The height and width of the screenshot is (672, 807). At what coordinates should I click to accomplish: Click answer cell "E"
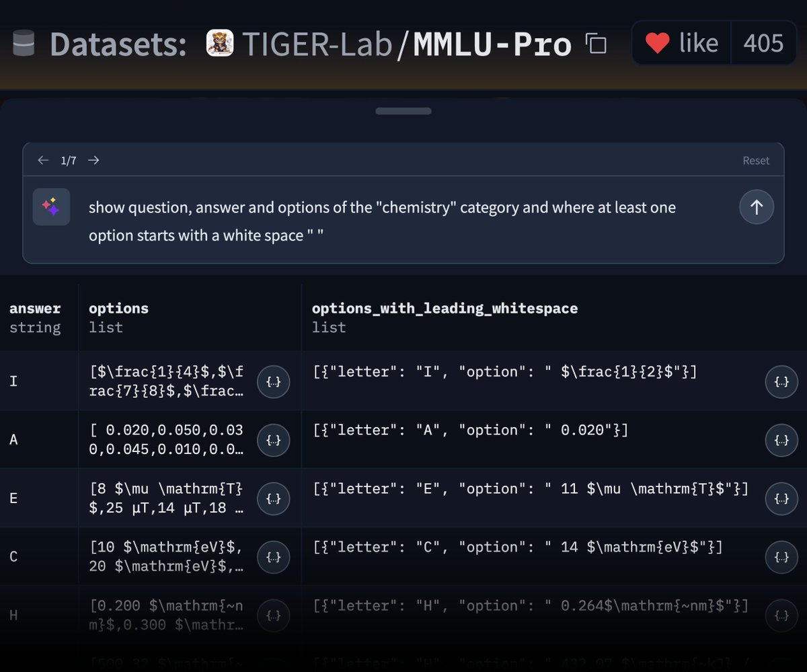click(39, 498)
